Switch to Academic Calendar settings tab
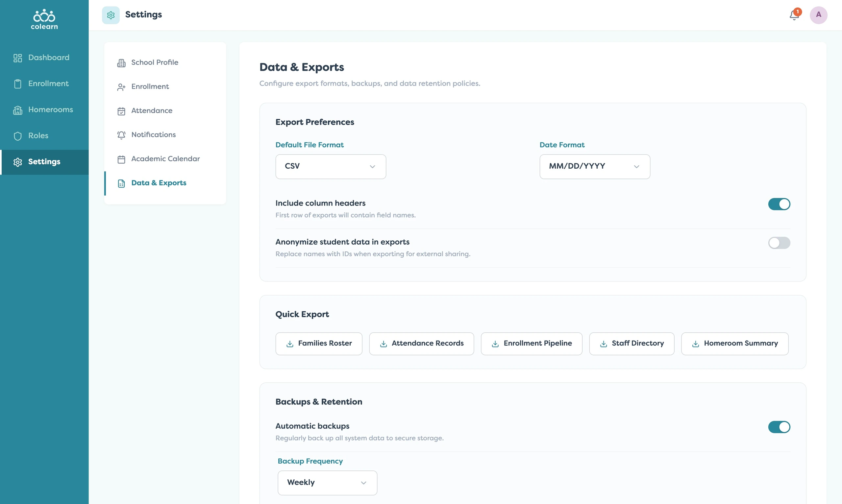The height and width of the screenshot is (504, 842). [x=165, y=159]
